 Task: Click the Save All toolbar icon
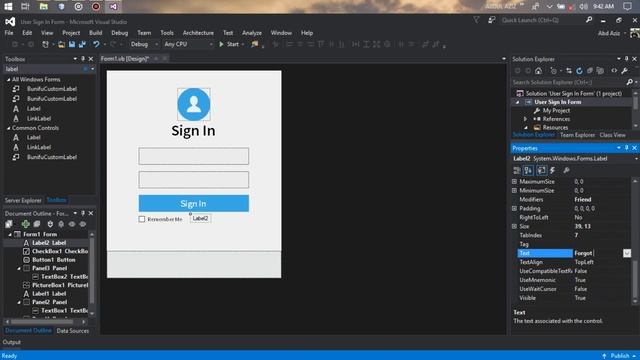click(x=82, y=44)
